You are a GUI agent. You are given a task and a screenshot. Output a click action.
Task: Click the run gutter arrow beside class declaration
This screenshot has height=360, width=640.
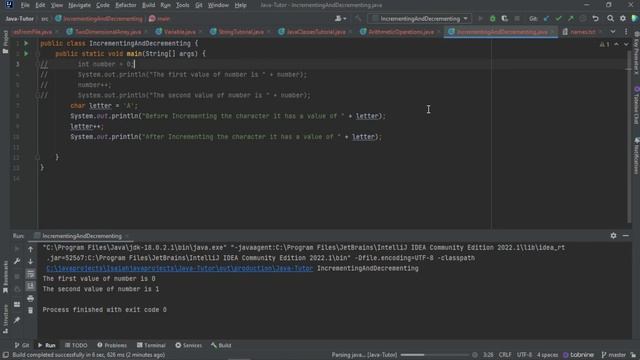click(x=26, y=43)
